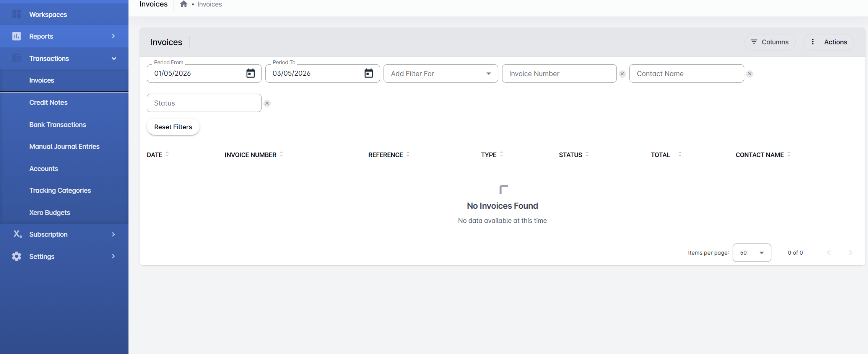Select Invoices in the sidebar

[x=64, y=80]
